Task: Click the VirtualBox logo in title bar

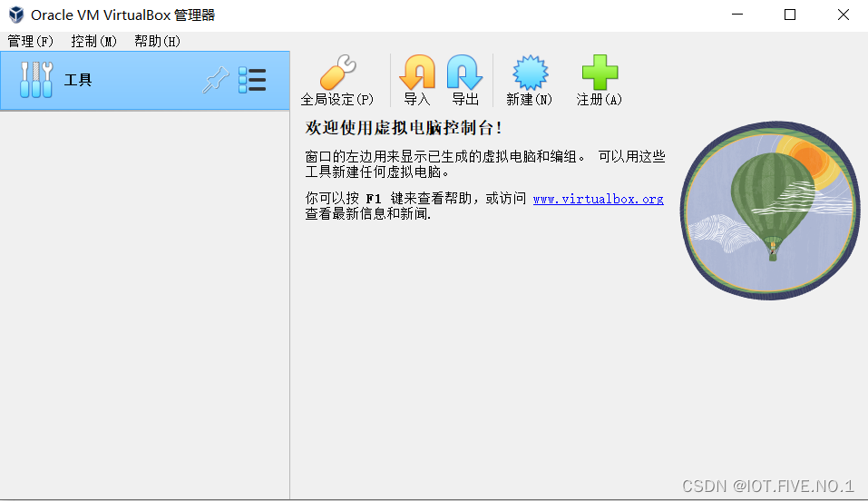Action: pos(16,15)
